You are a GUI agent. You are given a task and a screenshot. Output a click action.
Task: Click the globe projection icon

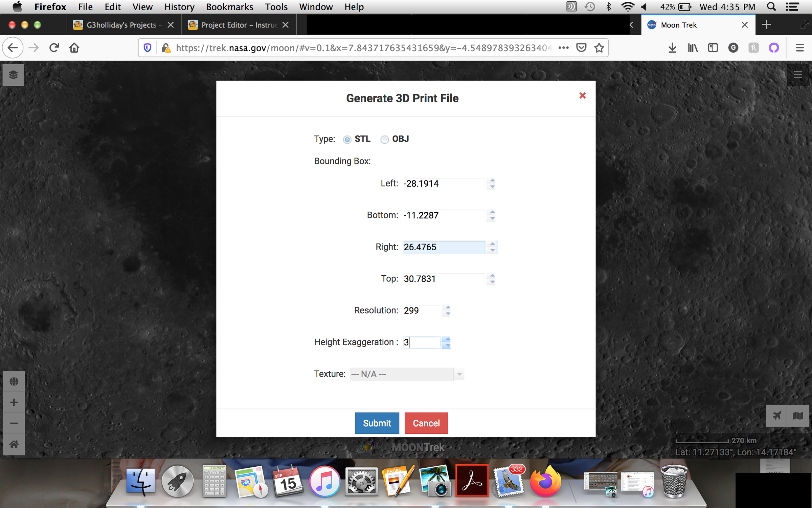(14, 381)
